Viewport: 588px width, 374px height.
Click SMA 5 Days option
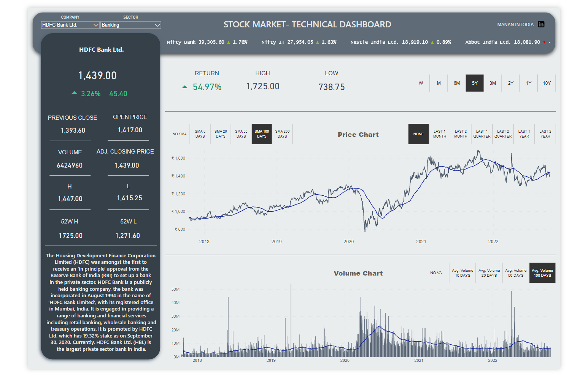200,134
